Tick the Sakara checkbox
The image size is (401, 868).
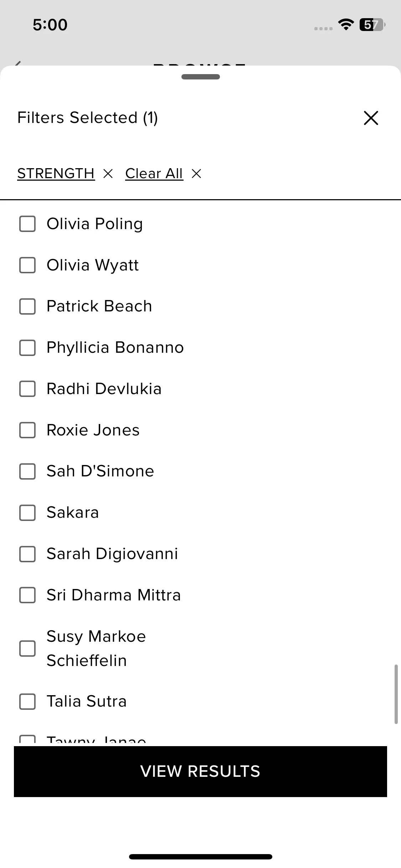coord(27,513)
